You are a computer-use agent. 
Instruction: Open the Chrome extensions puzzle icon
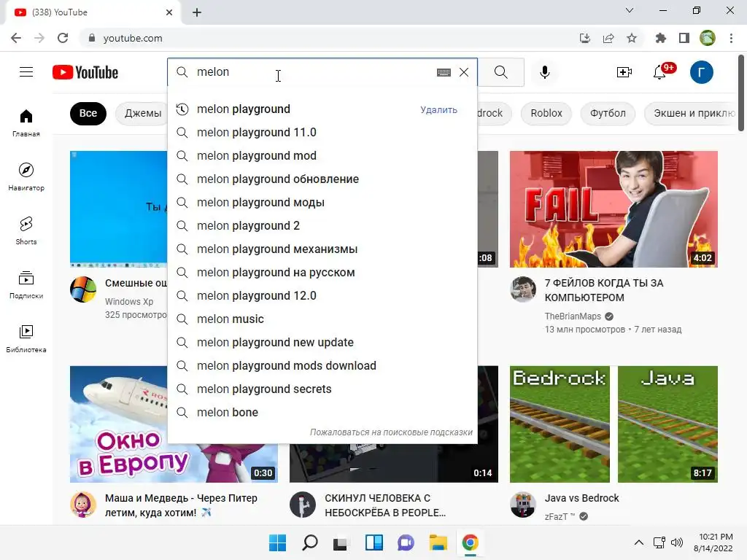(661, 38)
